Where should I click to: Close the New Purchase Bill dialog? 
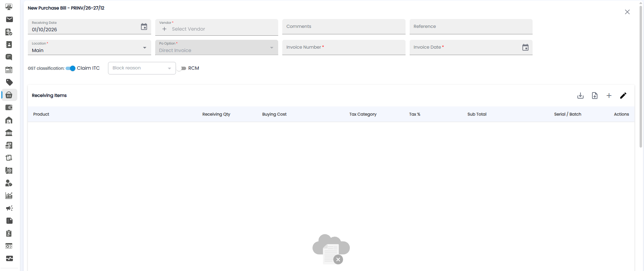[627, 12]
